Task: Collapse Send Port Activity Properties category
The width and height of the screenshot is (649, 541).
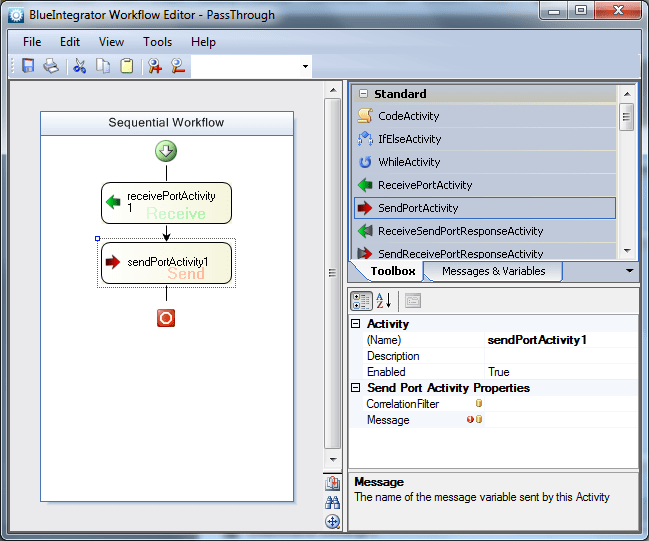Action: (356, 388)
